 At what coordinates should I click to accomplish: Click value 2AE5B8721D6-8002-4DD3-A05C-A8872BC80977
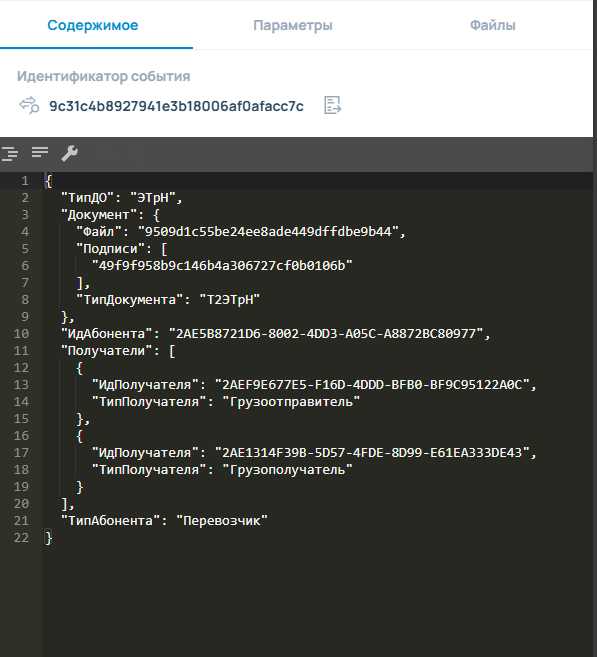click(326, 333)
